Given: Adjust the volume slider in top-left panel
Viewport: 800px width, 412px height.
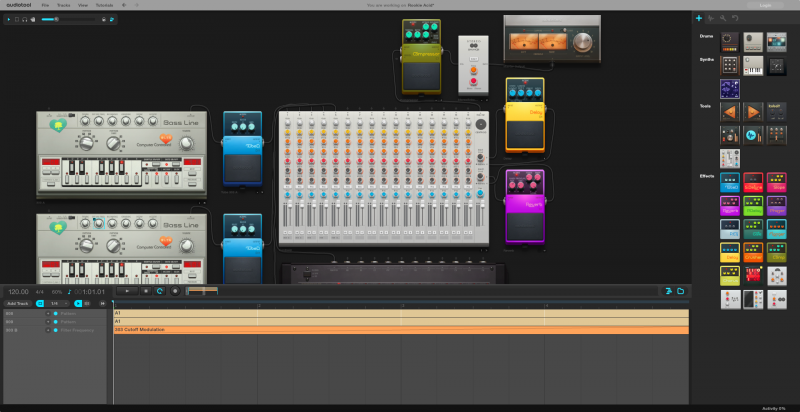Looking at the screenshot, I should tap(55, 19).
